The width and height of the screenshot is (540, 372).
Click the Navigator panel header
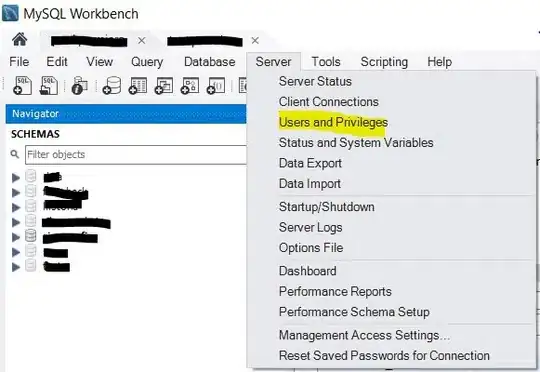(x=126, y=114)
